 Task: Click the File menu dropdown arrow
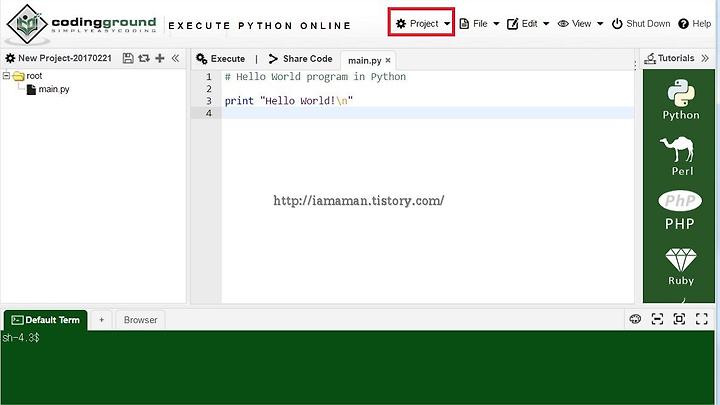click(x=496, y=23)
